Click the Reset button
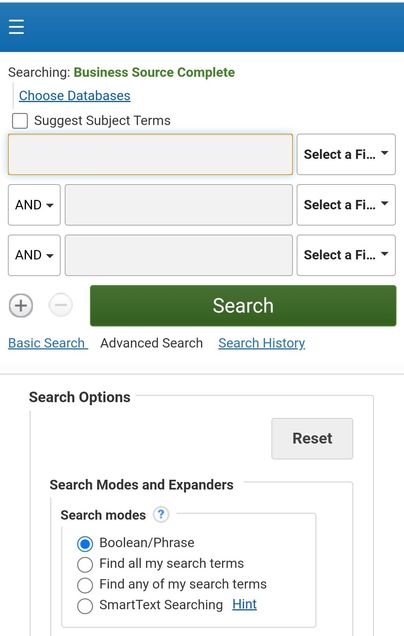The width and height of the screenshot is (404, 636). pos(312,438)
